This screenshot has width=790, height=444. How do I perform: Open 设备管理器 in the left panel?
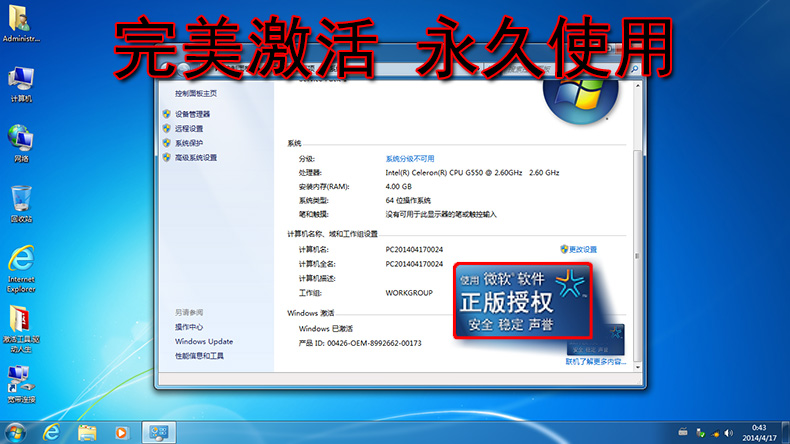192,114
